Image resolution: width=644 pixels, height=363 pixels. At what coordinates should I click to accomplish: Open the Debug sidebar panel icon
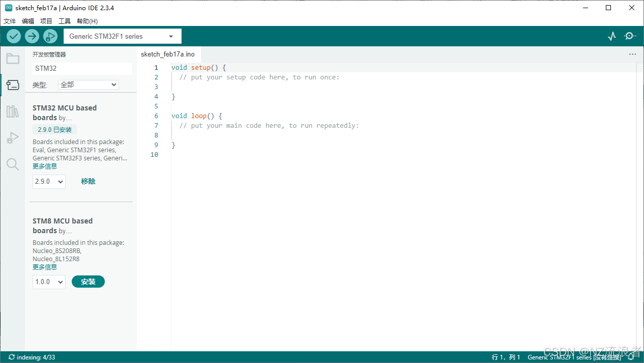point(13,138)
